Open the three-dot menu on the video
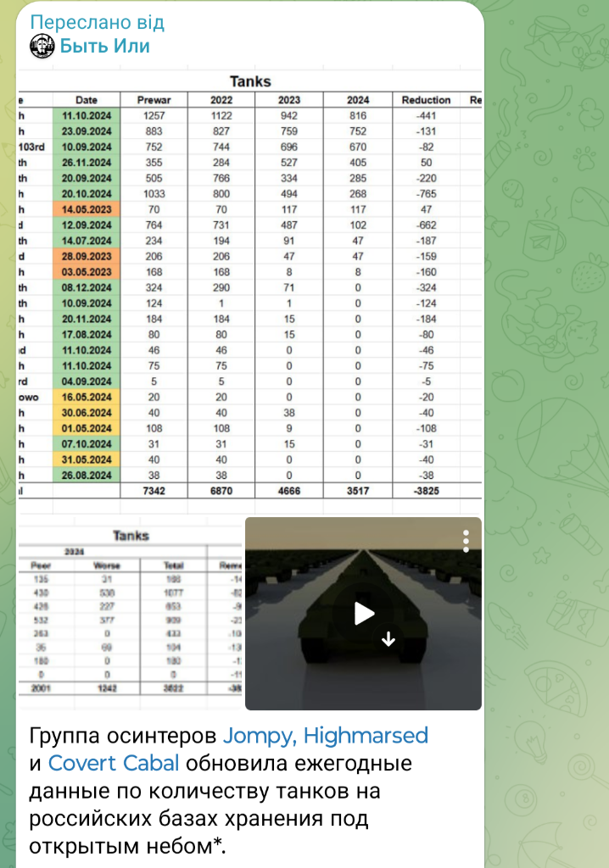The height and width of the screenshot is (868, 609). (465, 541)
